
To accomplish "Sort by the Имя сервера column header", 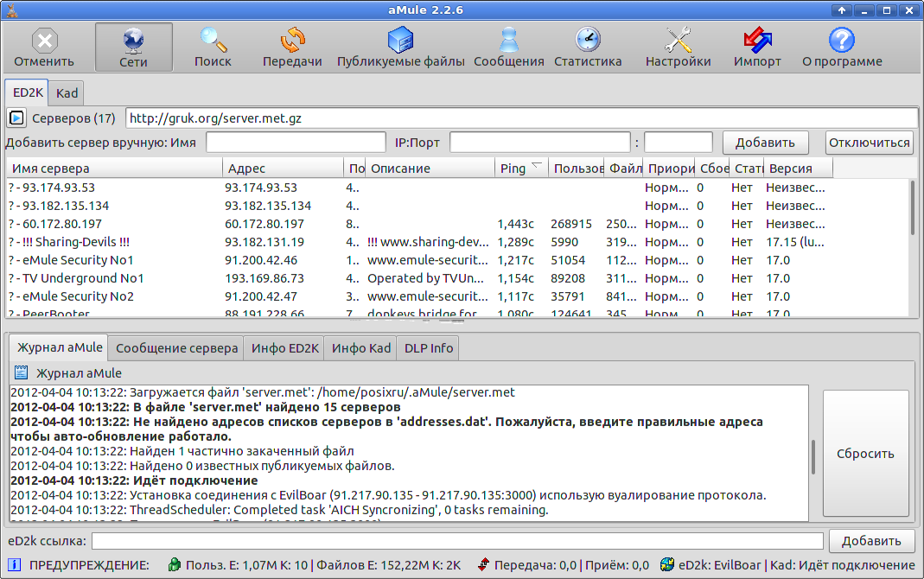I will click(x=114, y=169).
